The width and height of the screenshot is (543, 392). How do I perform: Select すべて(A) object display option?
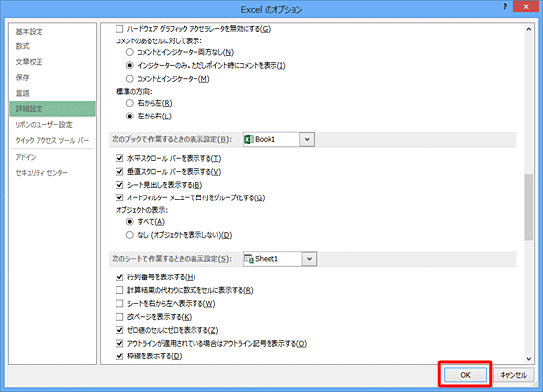pyautogui.click(x=130, y=222)
